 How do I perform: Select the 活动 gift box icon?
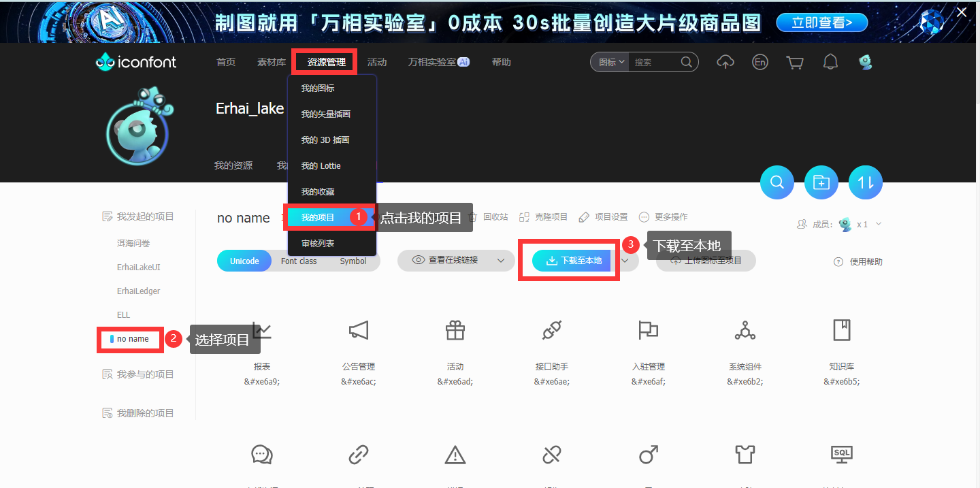455,331
